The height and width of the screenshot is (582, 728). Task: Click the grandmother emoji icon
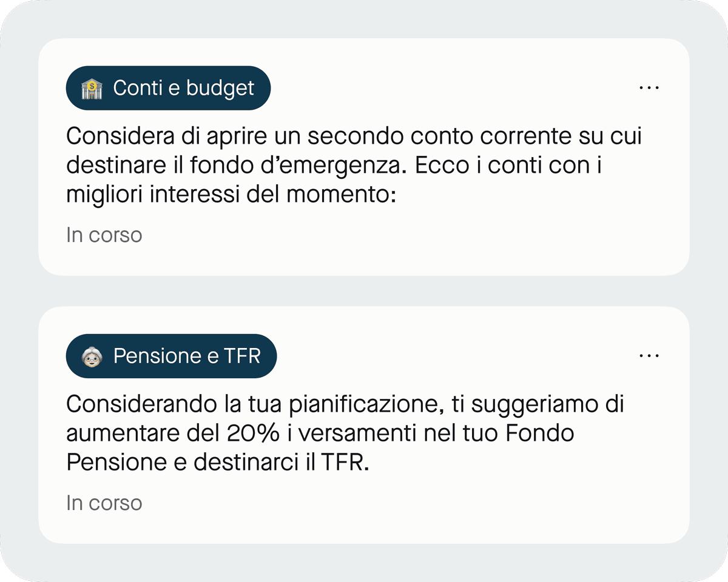(92, 356)
